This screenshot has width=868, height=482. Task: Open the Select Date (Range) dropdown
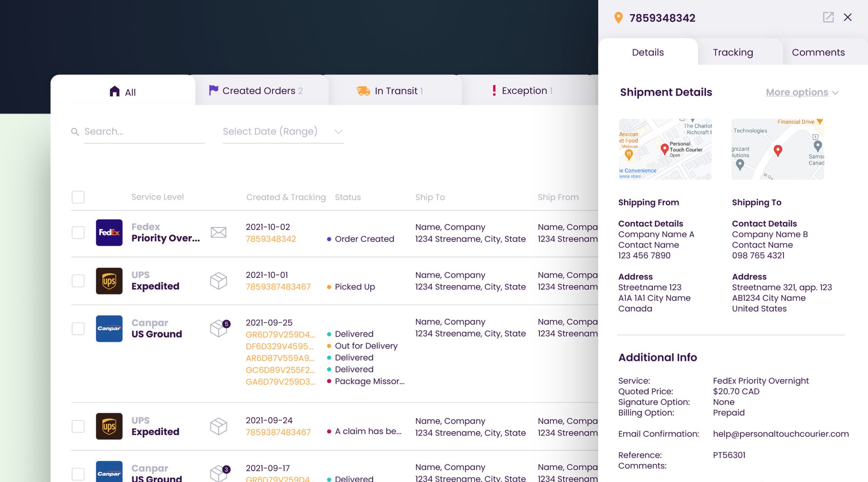283,131
